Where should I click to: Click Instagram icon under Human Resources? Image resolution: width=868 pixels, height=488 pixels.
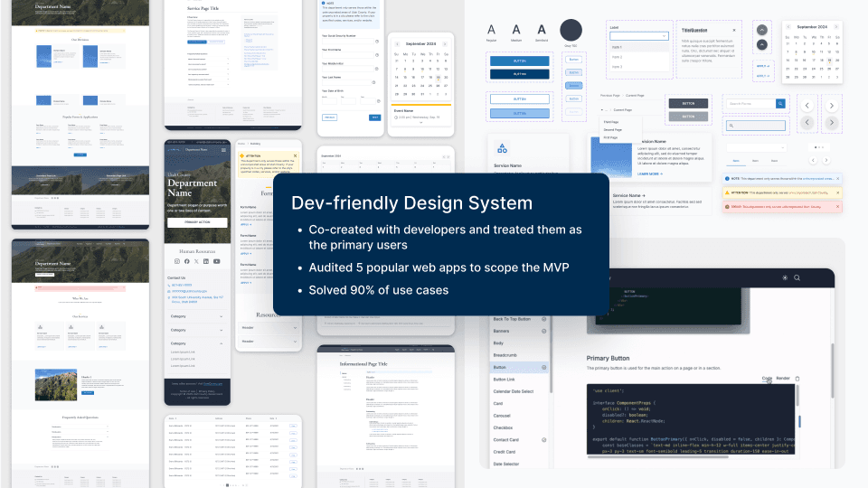click(177, 261)
